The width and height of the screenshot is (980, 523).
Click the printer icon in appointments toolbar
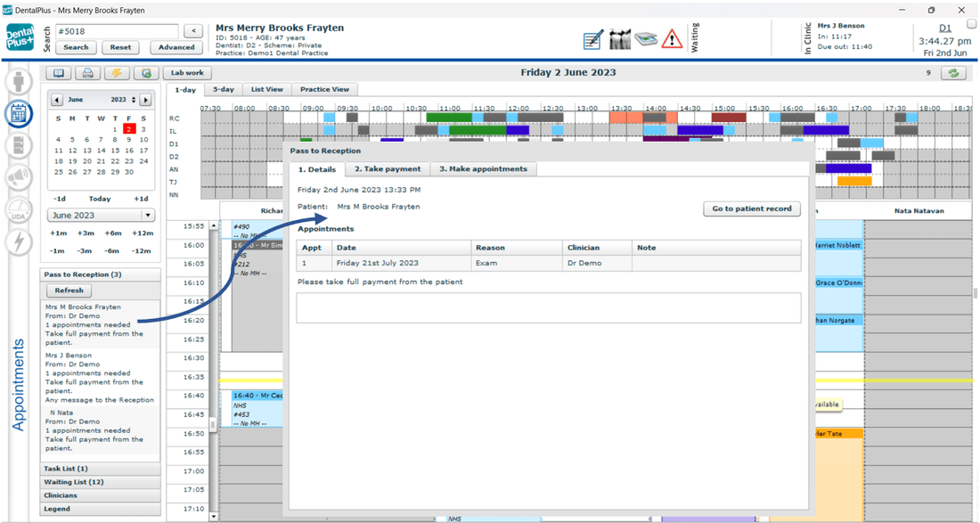tap(87, 73)
